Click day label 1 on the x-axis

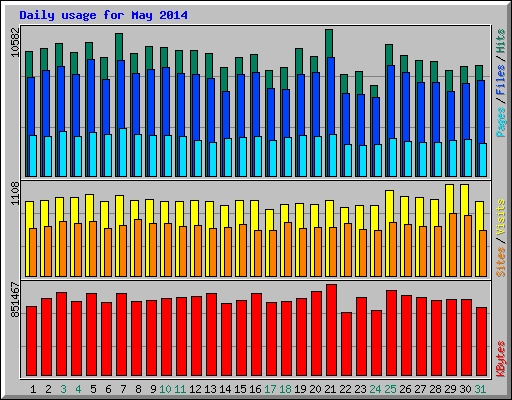click(x=33, y=389)
